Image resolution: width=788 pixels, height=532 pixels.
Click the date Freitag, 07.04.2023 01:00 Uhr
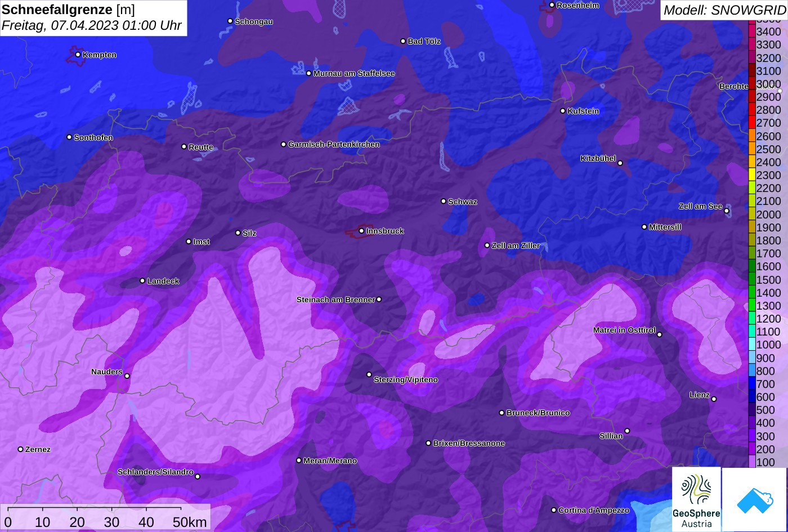tap(91, 25)
